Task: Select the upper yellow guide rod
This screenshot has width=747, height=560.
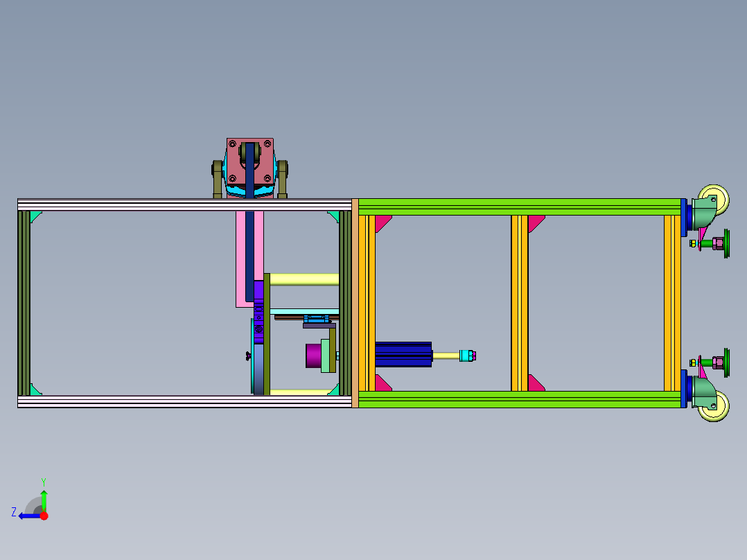Action: (304, 279)
